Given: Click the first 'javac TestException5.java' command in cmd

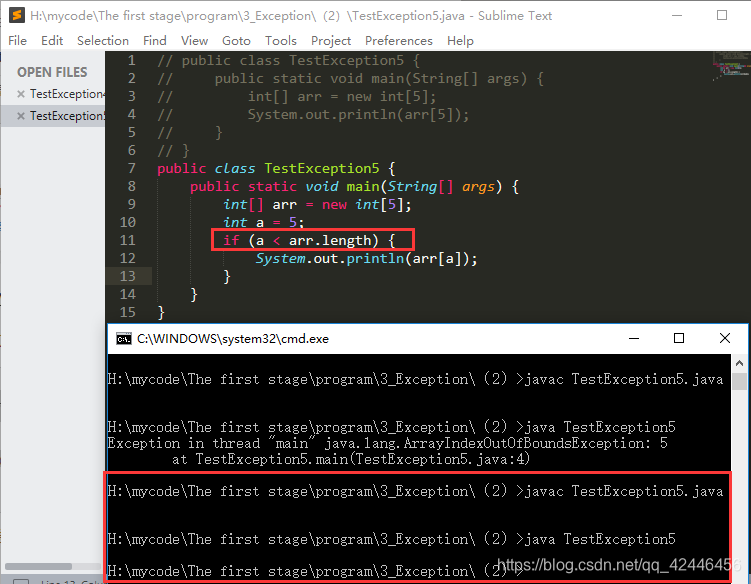Looking at the screenshot, I should point(624,379).
